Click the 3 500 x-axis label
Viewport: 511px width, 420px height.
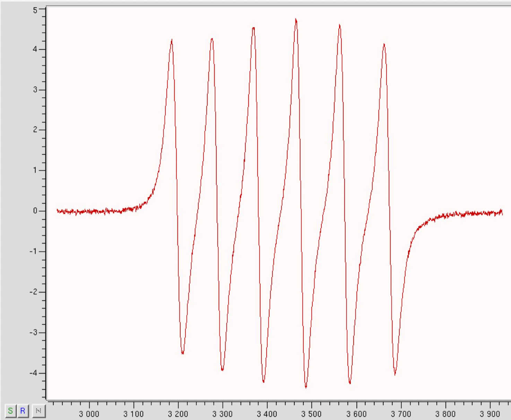pyautogui.click(x=311, y=414)
